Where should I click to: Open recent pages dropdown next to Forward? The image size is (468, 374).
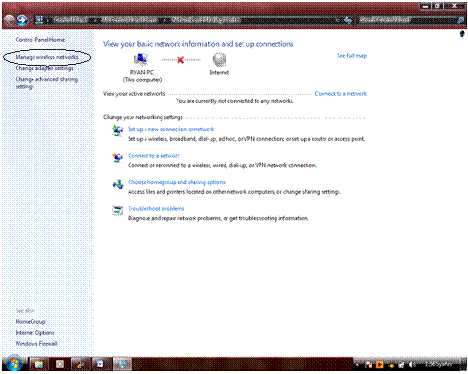(31, 20)
